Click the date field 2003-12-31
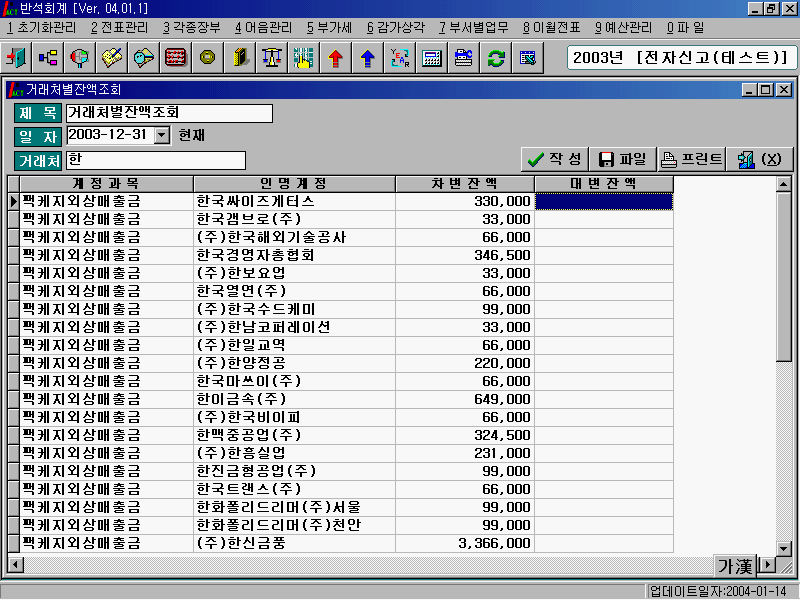 [x=110, y=135]
